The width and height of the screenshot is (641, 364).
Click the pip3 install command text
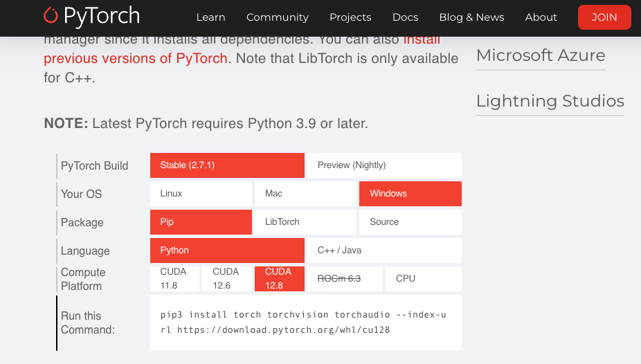pos(303,322)
